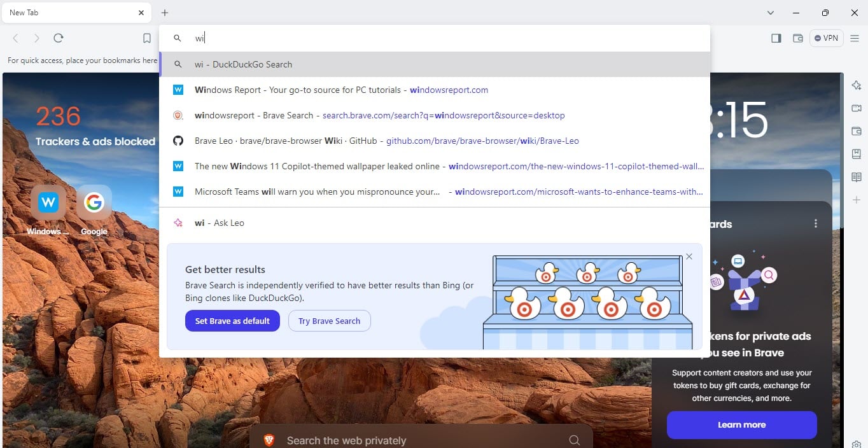Toggle the sidebar panel icon

click(x=776, y=38)
